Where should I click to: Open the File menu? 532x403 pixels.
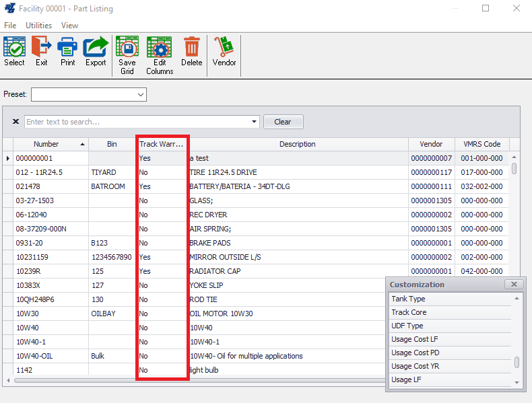point(10,25)
